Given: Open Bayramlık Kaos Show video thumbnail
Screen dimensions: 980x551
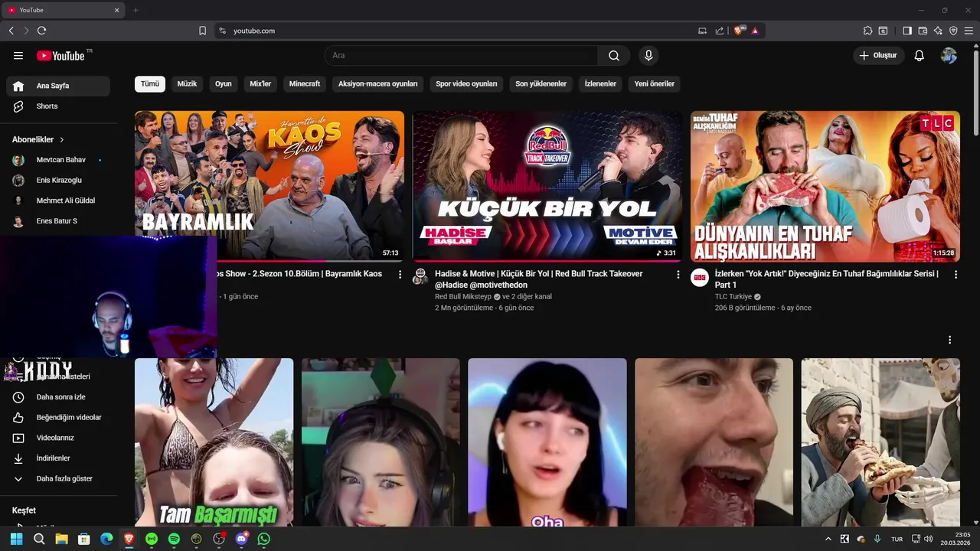Looking at the screenshot, I should coord(269,186).
